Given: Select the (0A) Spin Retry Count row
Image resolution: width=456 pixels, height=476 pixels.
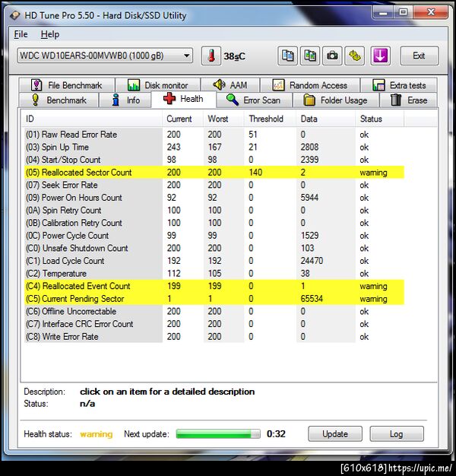Looking at the screenshot, I should [x=214, y=211].
